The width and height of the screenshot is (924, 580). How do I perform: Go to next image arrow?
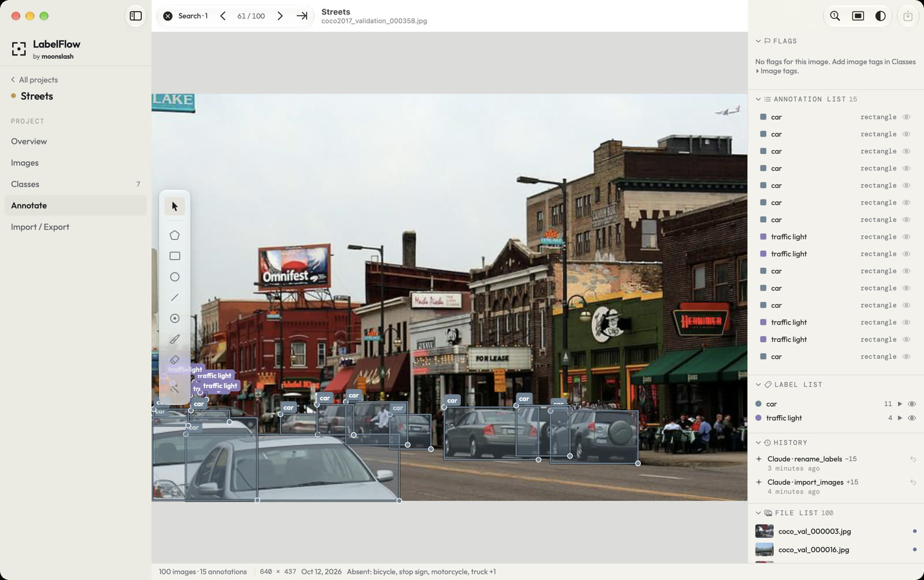tap(280, 16)
